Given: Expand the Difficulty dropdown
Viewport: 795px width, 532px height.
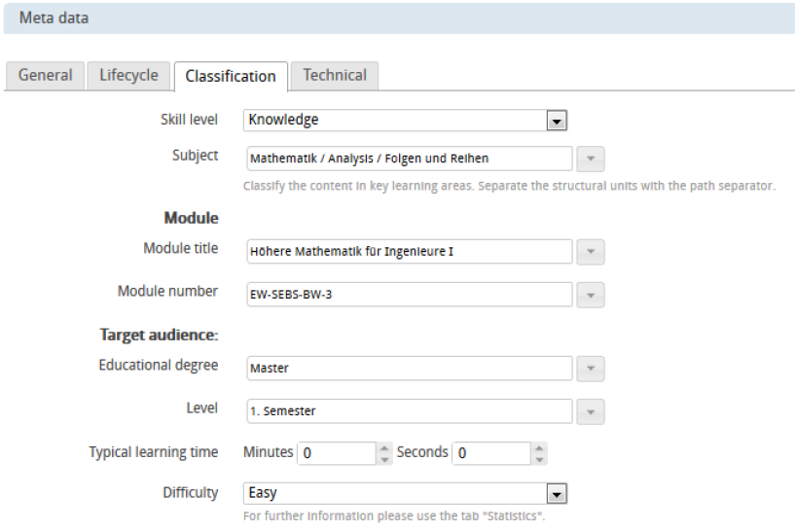Looking at the screenshot, I should (x=556, y=494).
